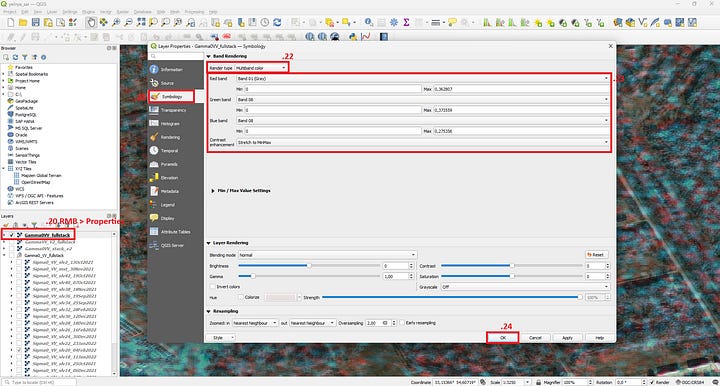Click the Cancel button
Viewport: 720px width, 386px height.
(x=535, y=338)
